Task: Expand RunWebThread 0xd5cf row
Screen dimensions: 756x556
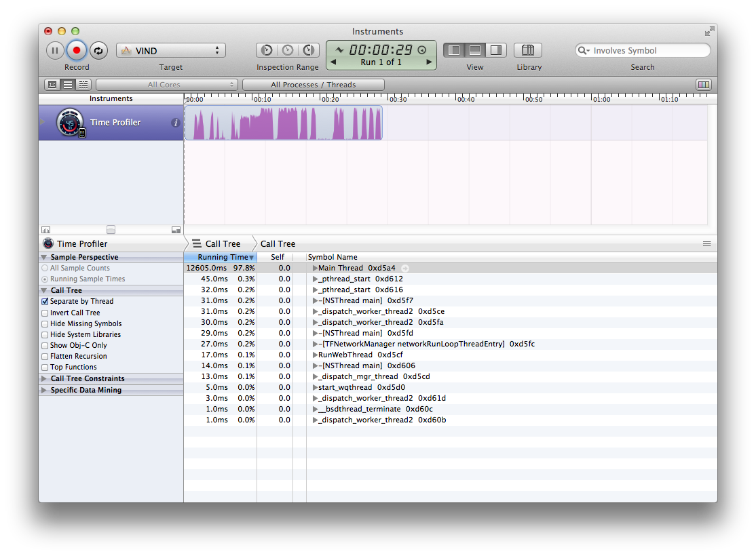Action: pyautogui.click(x=315, y=355)
